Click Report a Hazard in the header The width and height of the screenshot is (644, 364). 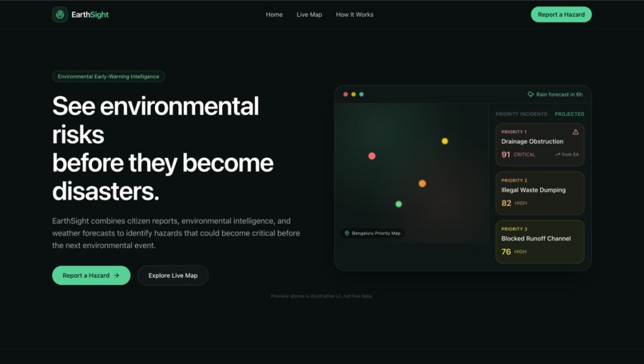(x=561, y=14)
